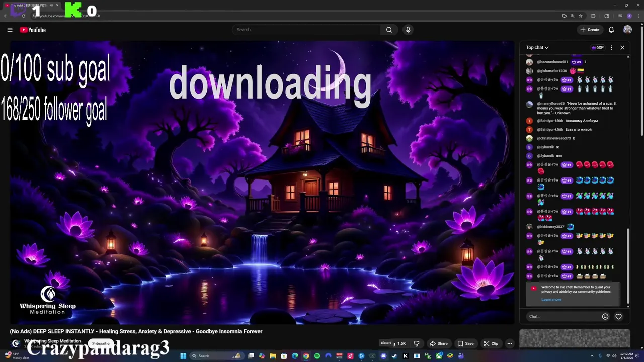Open the Top chat dropdown
This screenshot has width=644, height=362.
coord(537,47)
